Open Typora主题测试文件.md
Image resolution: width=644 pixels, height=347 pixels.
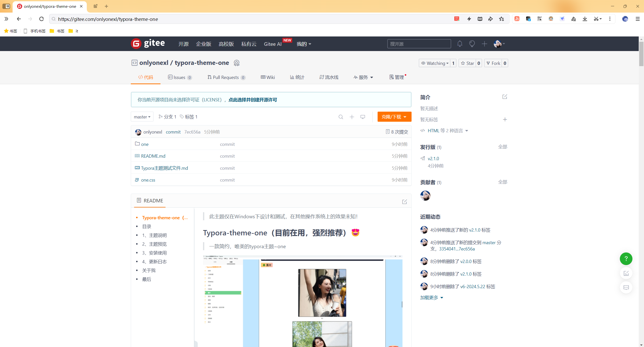point(164,168)
